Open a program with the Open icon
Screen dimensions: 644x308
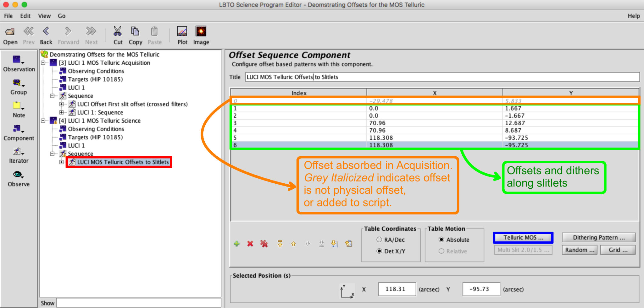pyautogui.click(x=10, y=35)
